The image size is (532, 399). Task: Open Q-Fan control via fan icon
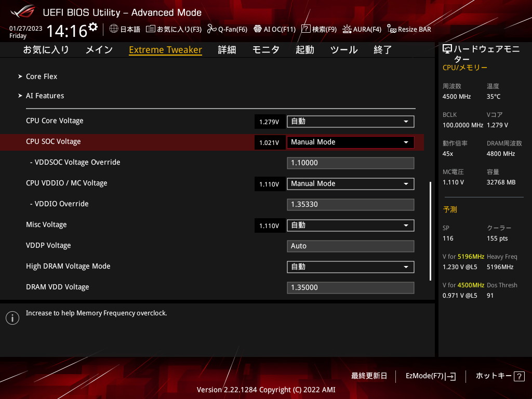click(211, 29)
